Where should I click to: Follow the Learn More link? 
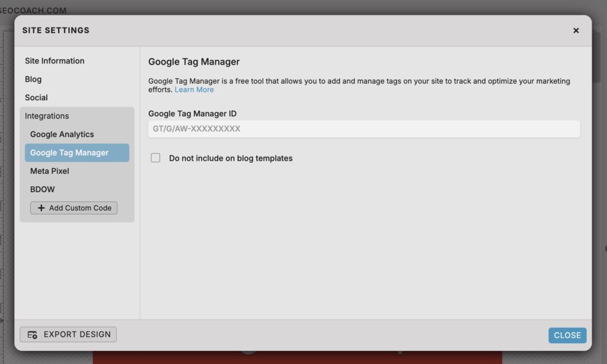pyautogui.click(x=194, y=90)
